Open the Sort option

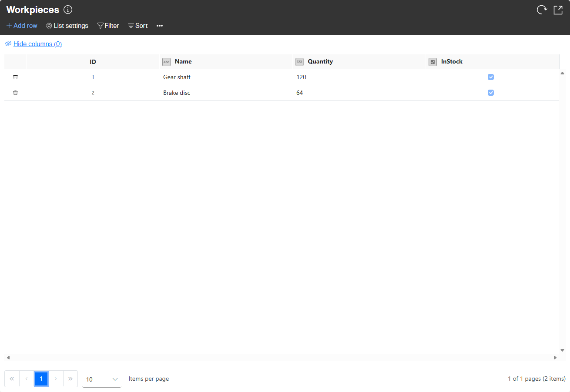[137, 26]
